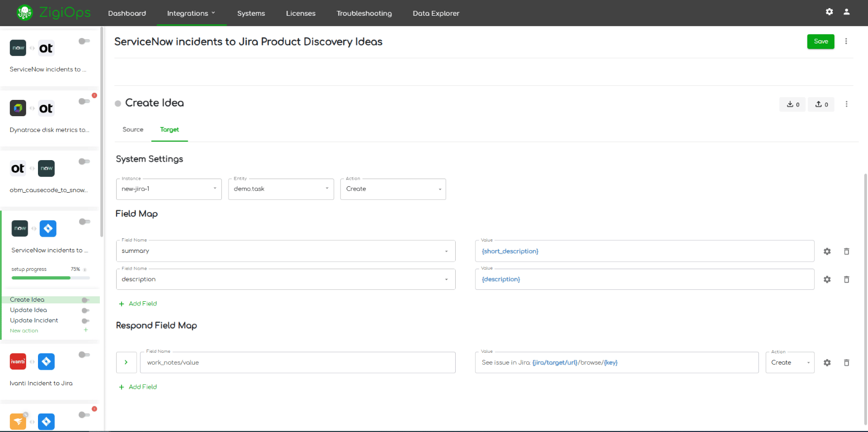Open the Instance dropdown showing new-jira-1

tap(169, 189)
